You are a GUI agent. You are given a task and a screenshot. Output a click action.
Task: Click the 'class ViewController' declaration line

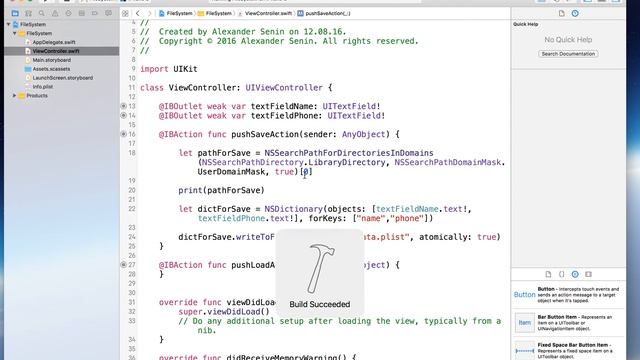(x=236, y=87)
